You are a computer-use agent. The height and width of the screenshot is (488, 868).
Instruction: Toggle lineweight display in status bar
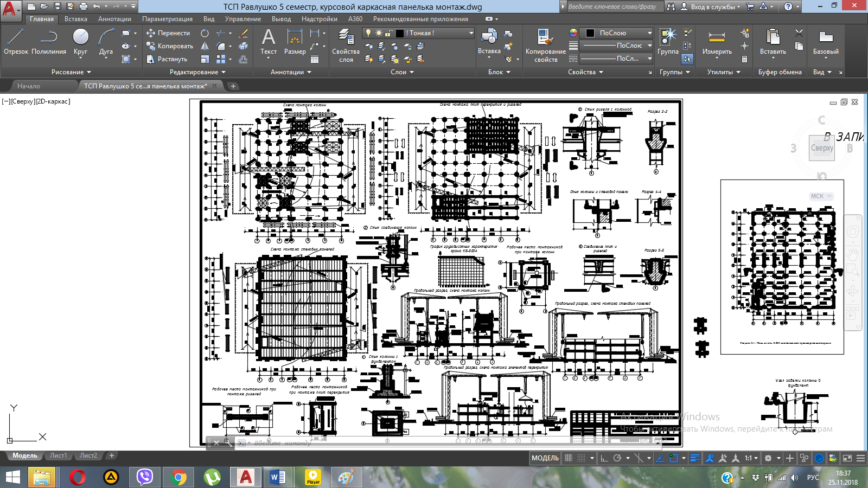[694, 458]
